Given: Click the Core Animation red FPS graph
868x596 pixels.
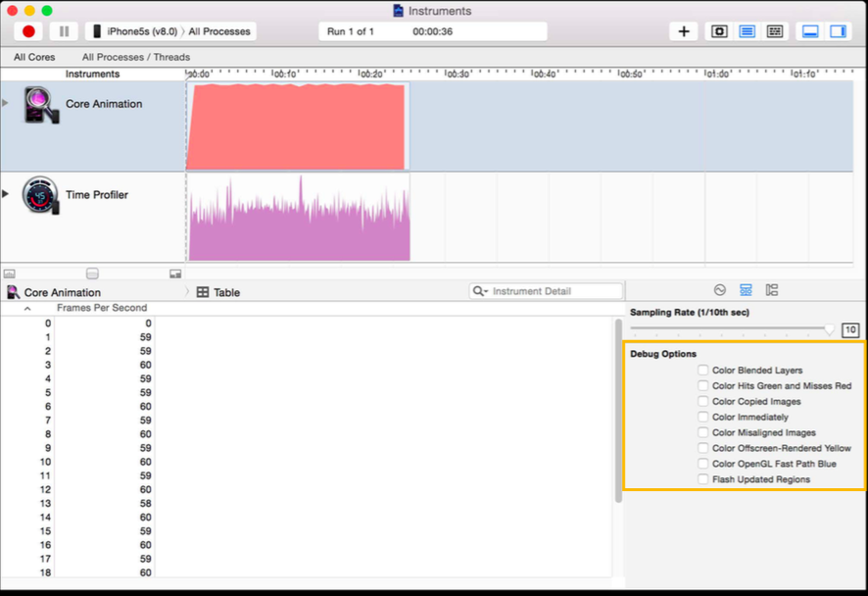Looking at the screenshot, I should coord(296,126).
